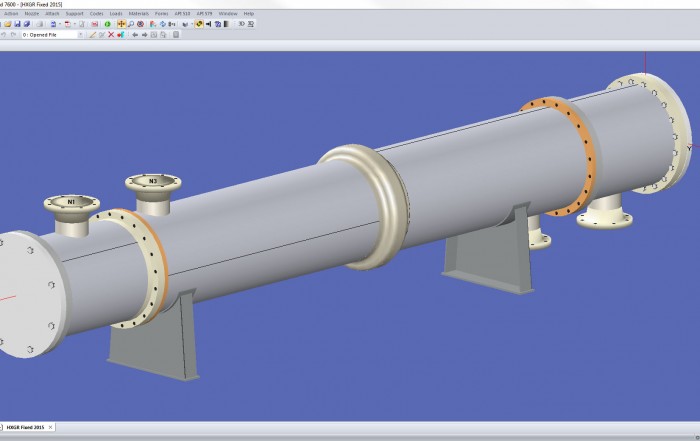Open the Window menu
The width and height of the screenshot is (700, 441).
pos(228,14)
